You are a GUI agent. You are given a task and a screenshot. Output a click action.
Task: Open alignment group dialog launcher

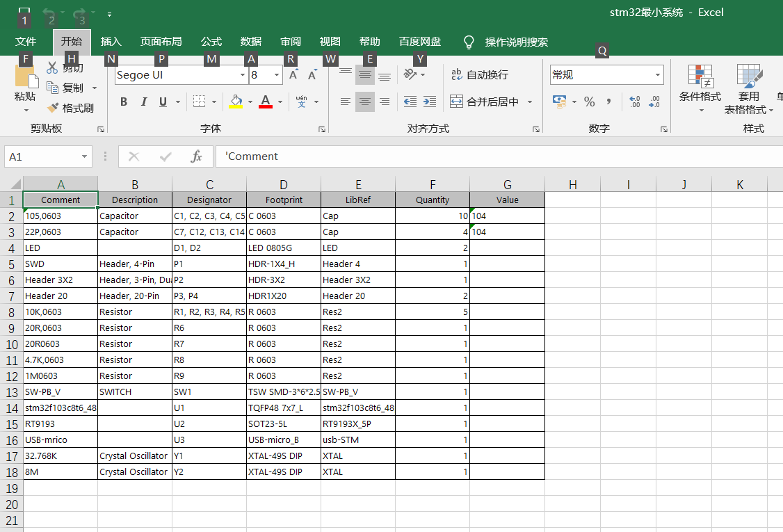coord(536,129)
